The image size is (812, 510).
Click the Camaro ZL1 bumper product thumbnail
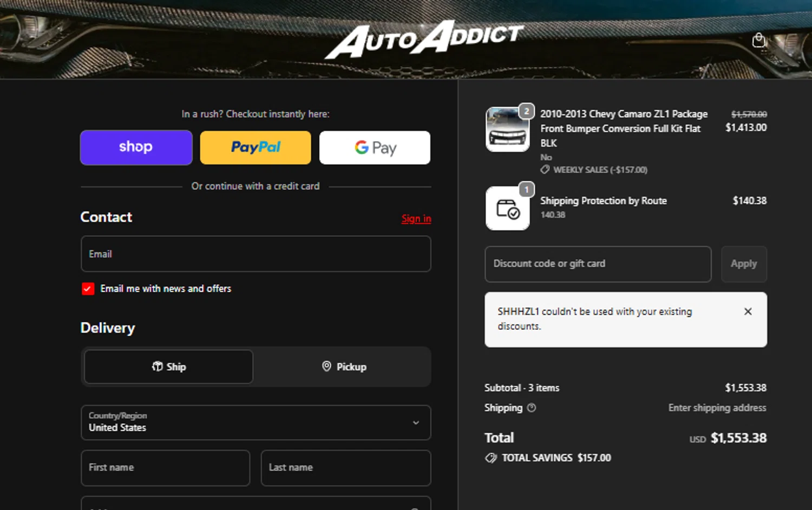coord(507,129)
